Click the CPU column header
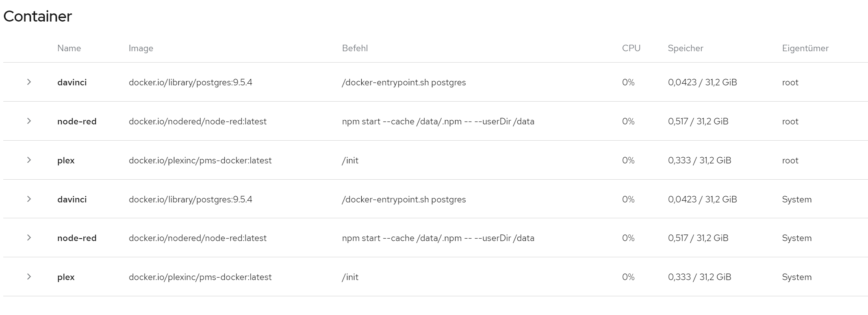This screenshot has width=868, height=315. pyautogui.click(x=631, y=48)
